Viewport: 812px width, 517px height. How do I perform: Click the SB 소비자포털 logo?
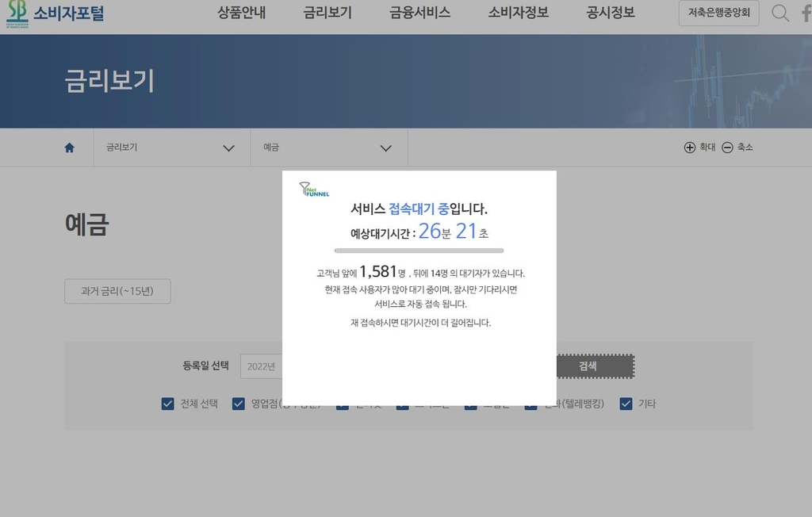(56, 13)
